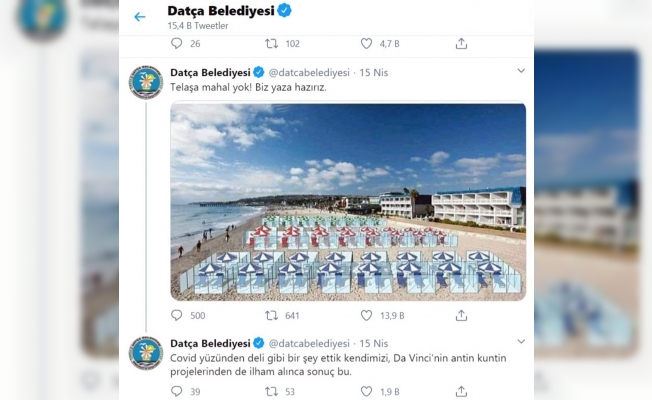This screenshot has width=652, height=400.
Task: Click the back arrow in header
Action: click(x=139, y=17)
